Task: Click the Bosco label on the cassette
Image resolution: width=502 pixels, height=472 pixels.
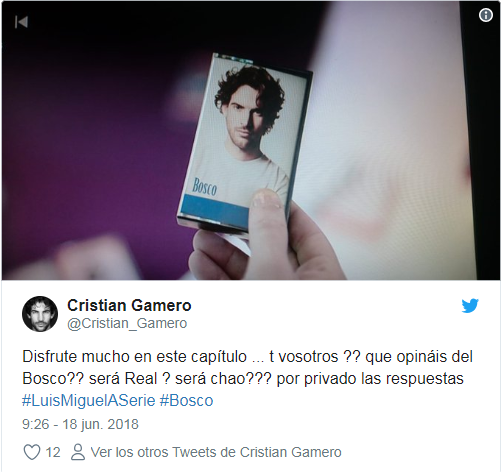Action: (x=204, y=186)
